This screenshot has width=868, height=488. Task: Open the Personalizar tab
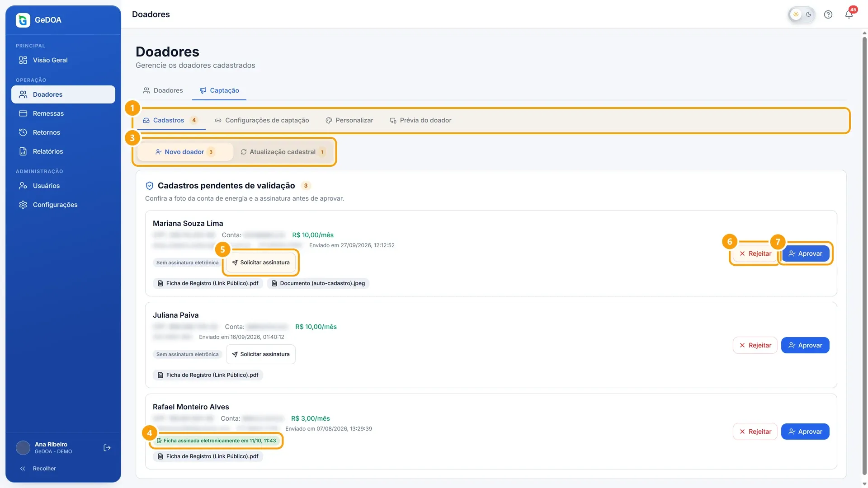coord(349,120)
